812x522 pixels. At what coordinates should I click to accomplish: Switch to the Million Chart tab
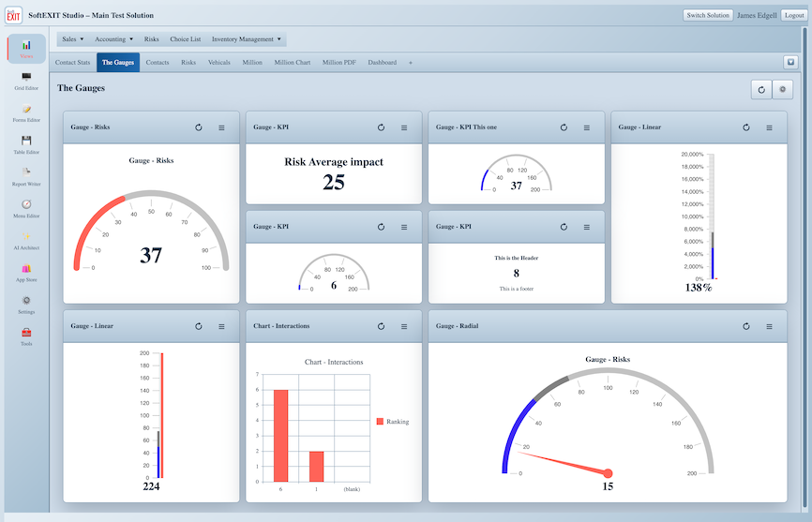click(x=292, y=63)
